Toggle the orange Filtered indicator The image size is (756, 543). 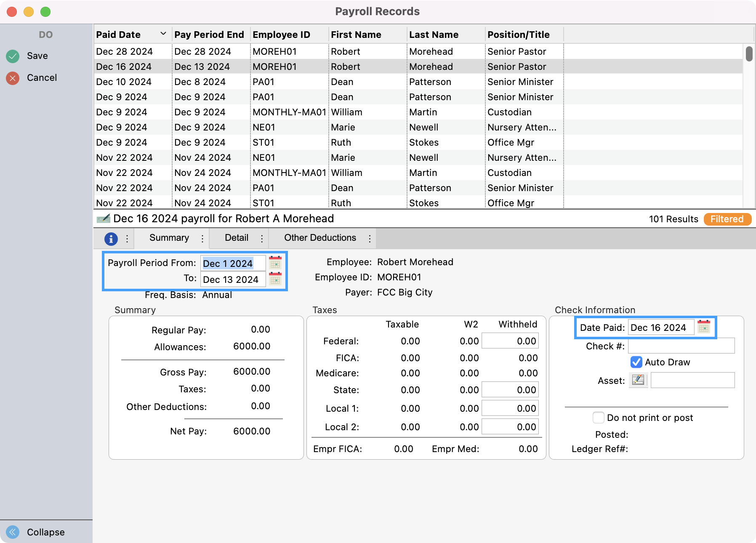click(x=727, y=219)
